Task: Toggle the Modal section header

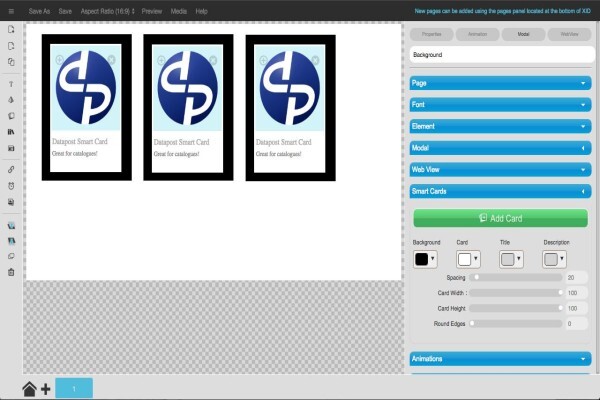Action: (500, 148)
